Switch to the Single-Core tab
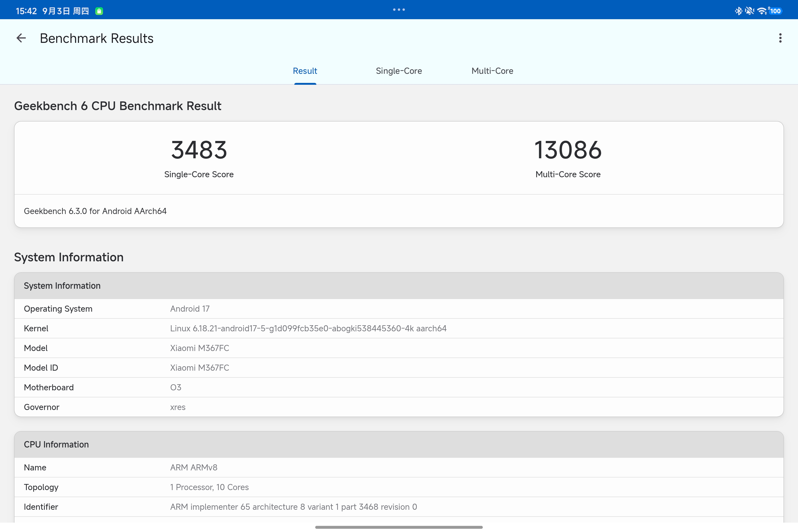This screenshot has width=798, height=532. [399, 71]
